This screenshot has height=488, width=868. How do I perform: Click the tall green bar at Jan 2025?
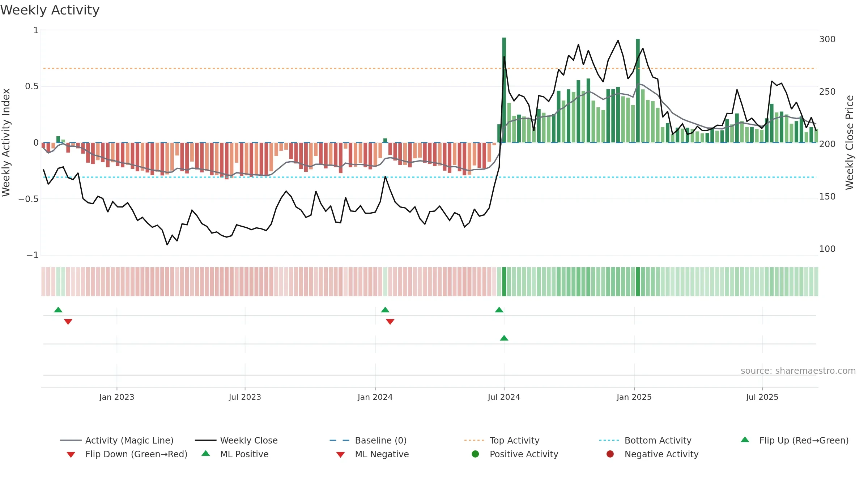638,91
